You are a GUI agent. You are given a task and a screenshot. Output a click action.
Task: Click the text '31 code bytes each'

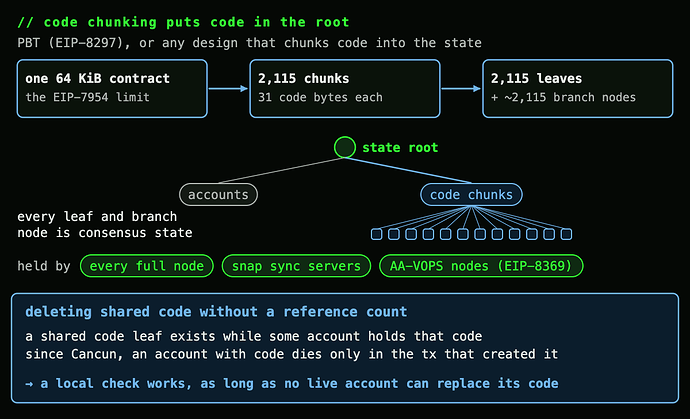(x=320, y=97)
